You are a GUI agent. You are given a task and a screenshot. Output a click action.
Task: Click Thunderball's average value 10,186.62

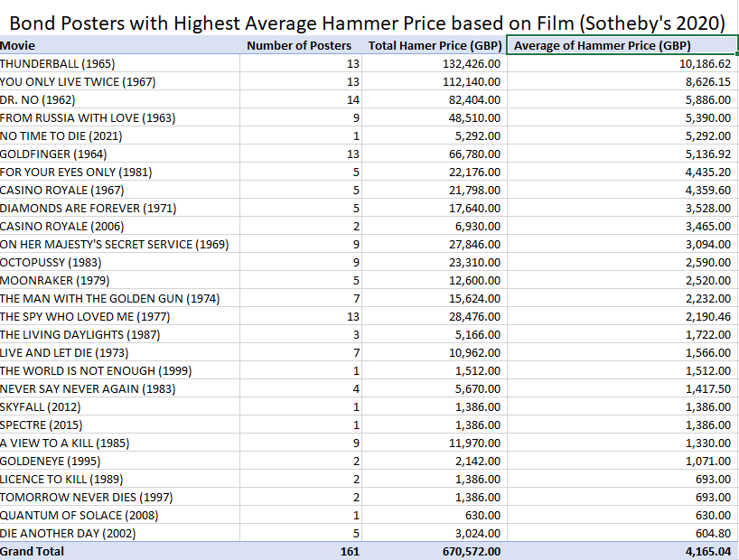pos(705,63)
